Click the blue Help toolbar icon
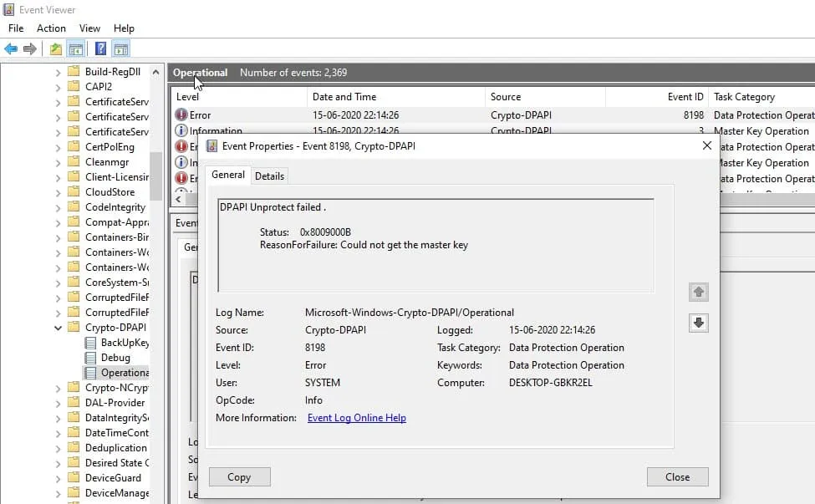Screen dimensions: 815x504 pos(101,48)
